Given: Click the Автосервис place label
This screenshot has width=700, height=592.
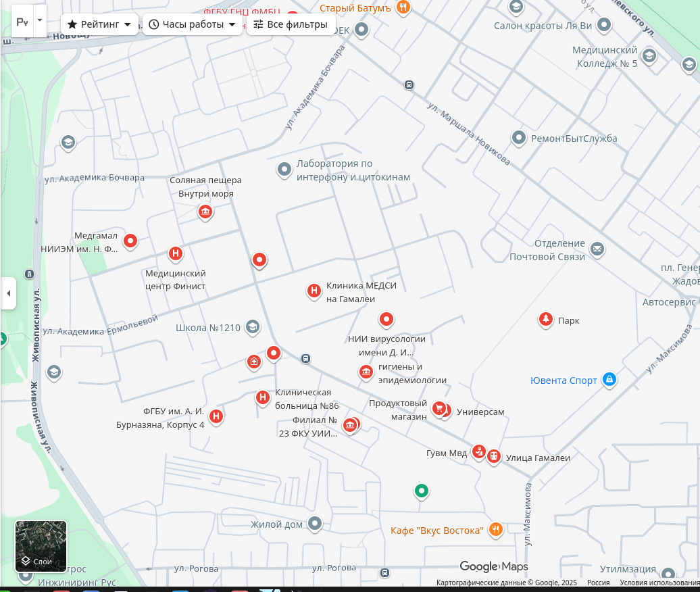Looking at the screenshot, I should click(669, 302).
